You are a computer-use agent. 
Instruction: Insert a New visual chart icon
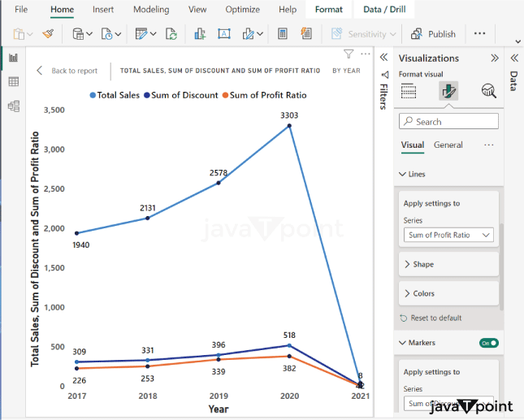(x=200, y=34)
